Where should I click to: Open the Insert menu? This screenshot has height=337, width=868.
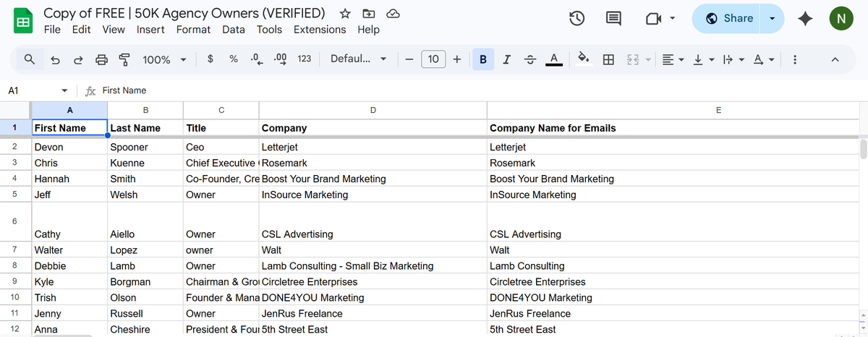pos(150,30)
